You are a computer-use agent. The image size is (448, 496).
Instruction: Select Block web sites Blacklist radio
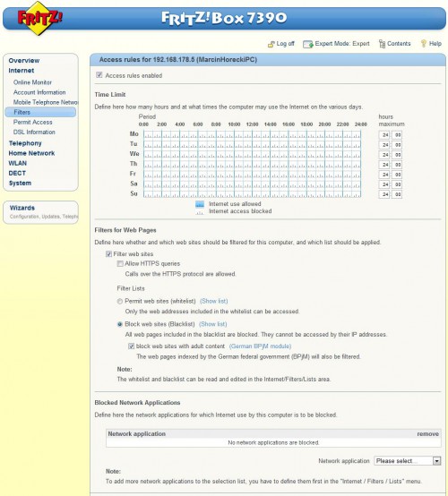120,324
